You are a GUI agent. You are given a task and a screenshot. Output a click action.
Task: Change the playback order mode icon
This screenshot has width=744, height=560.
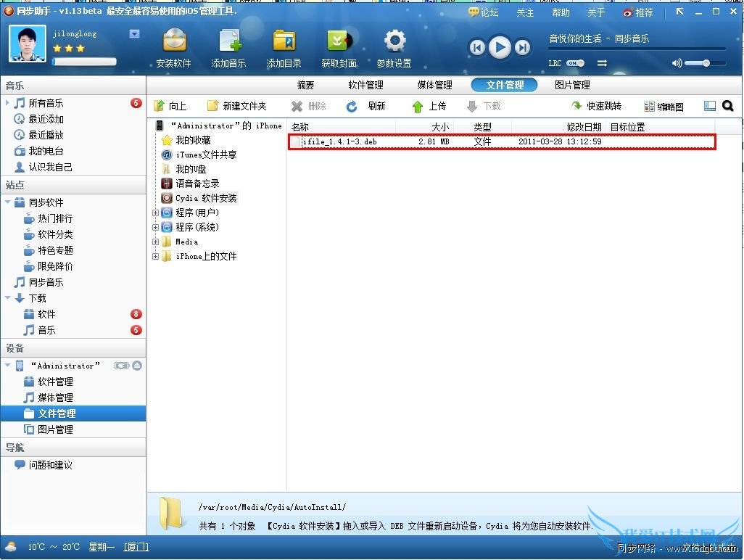pos(602,62)
